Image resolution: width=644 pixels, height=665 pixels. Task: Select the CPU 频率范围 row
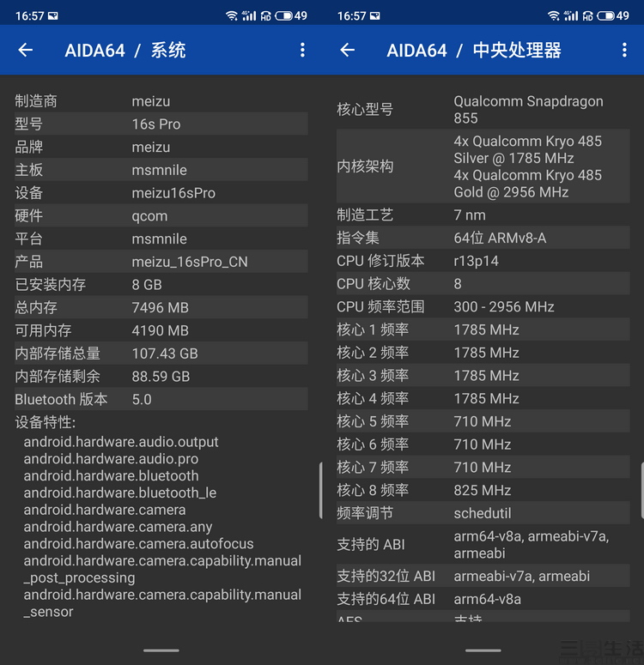pos(483,306)
